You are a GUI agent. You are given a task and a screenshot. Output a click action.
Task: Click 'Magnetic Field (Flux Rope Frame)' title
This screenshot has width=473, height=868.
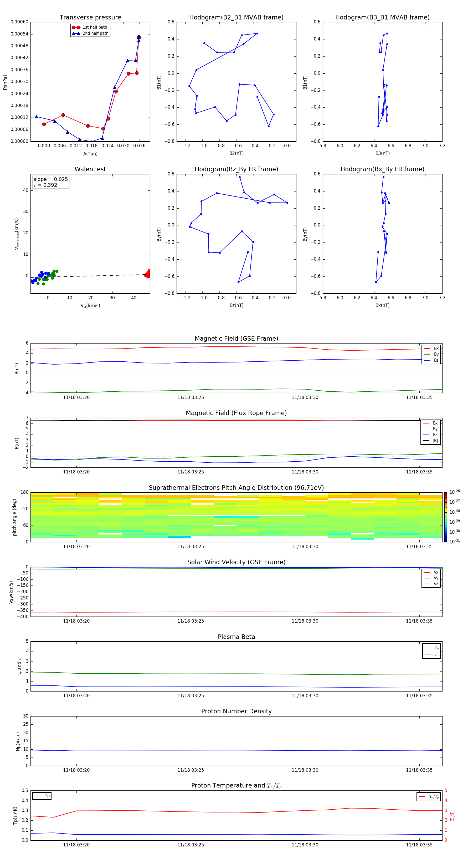pyautogui.click(x=236, y=413)
